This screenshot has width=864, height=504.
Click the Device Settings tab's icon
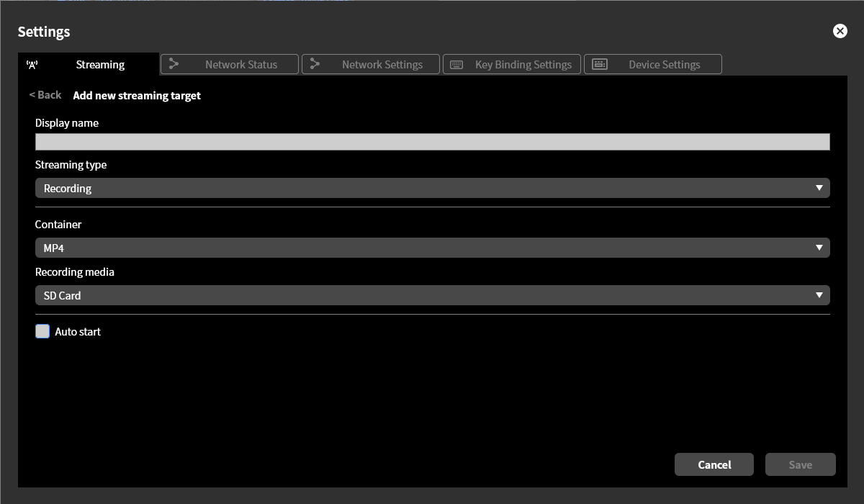[x=599, y=64]
